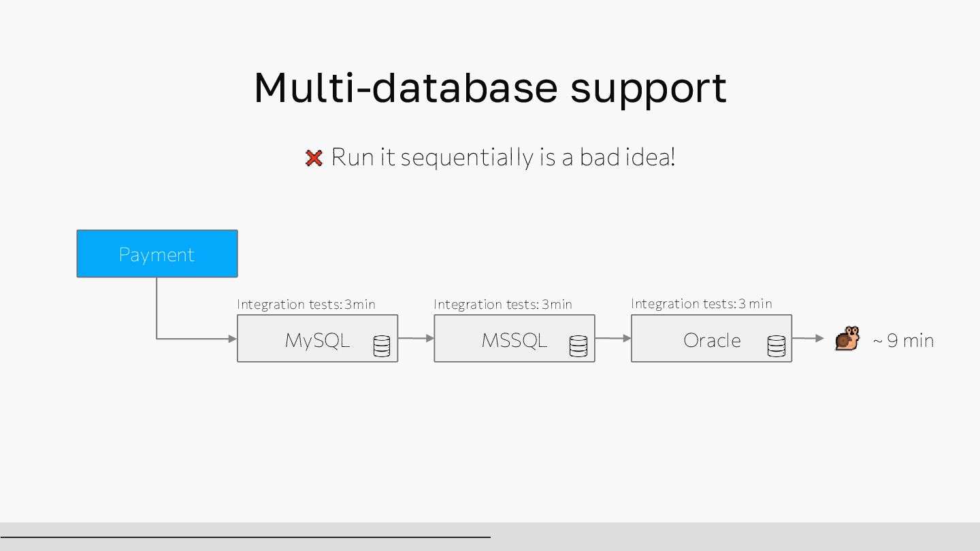Click the database cylinder icon in Oracle box

click(x=776, y=346)
